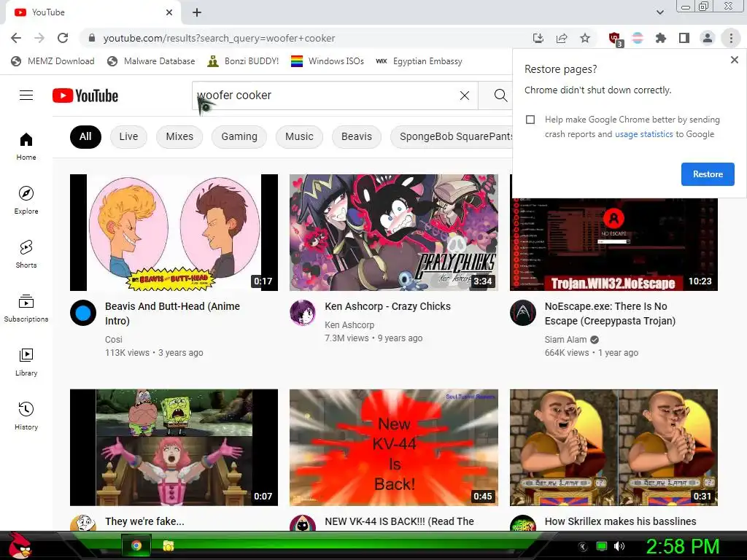Viewport: 747px width, 560px height.
Task: Select the SpongeBob SquarePants filter chip
Action: click(452, 136)
